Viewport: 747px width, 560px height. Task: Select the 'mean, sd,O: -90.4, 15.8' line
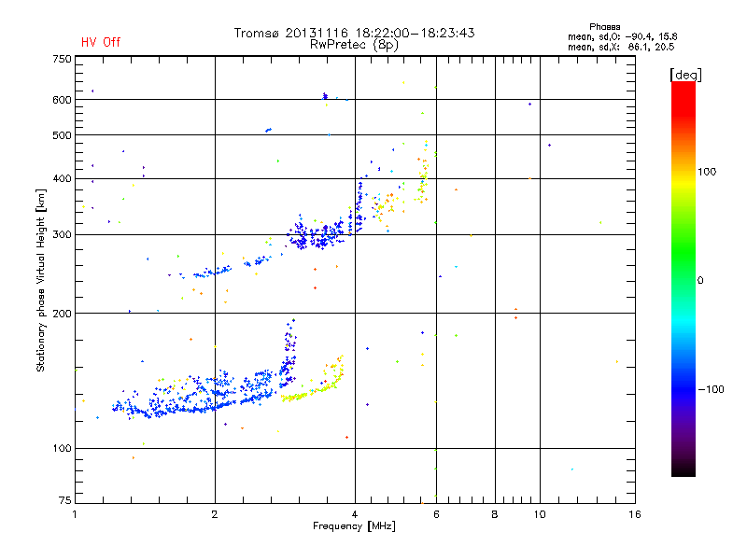pyautogui.click(x=622, y=36)
